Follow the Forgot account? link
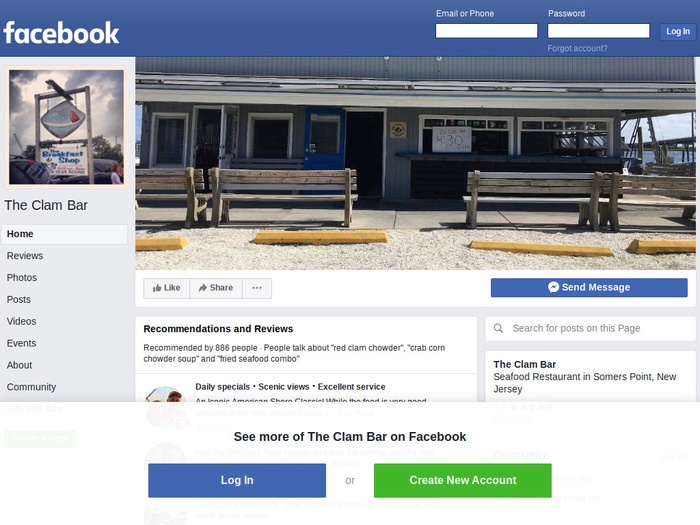Screen dimensions: 700x525 point(577,48)
